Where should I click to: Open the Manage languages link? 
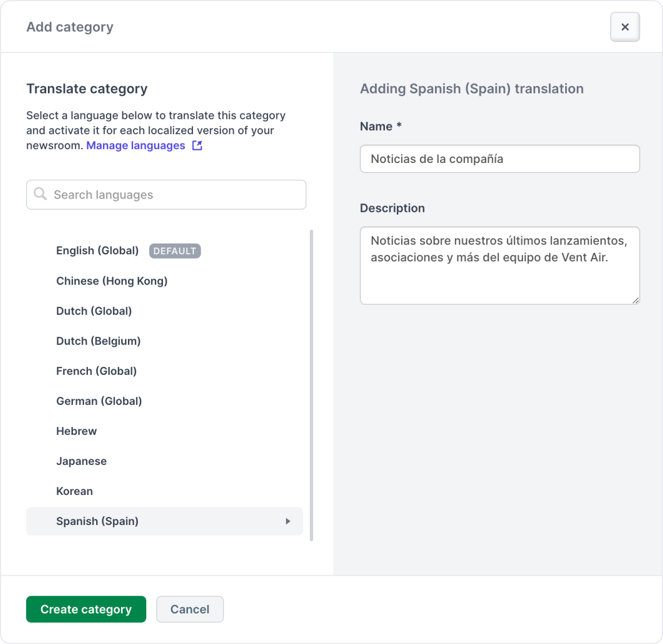(136, 146)
